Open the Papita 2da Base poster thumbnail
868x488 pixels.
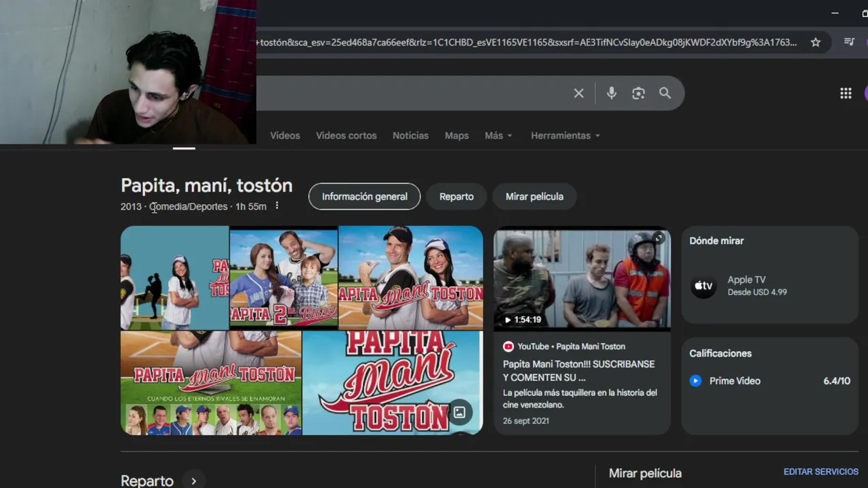pyautogui.click(x=283, y=278)
